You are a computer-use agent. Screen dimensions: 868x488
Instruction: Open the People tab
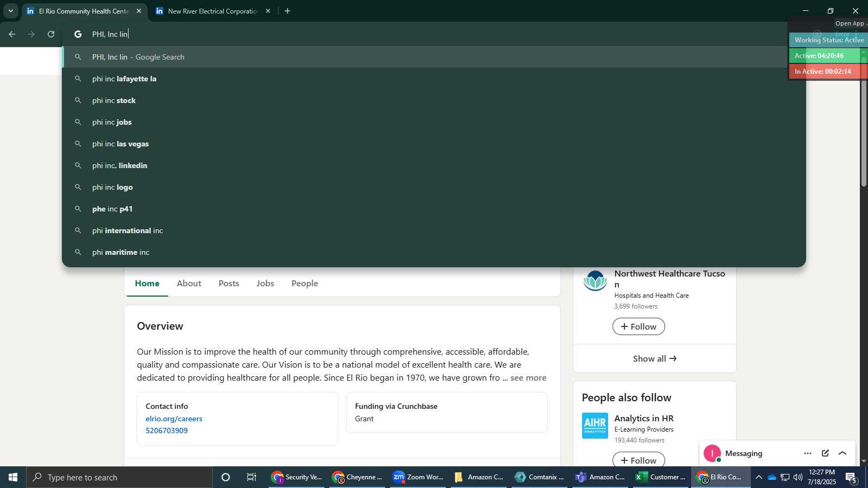tap(305, 283)
